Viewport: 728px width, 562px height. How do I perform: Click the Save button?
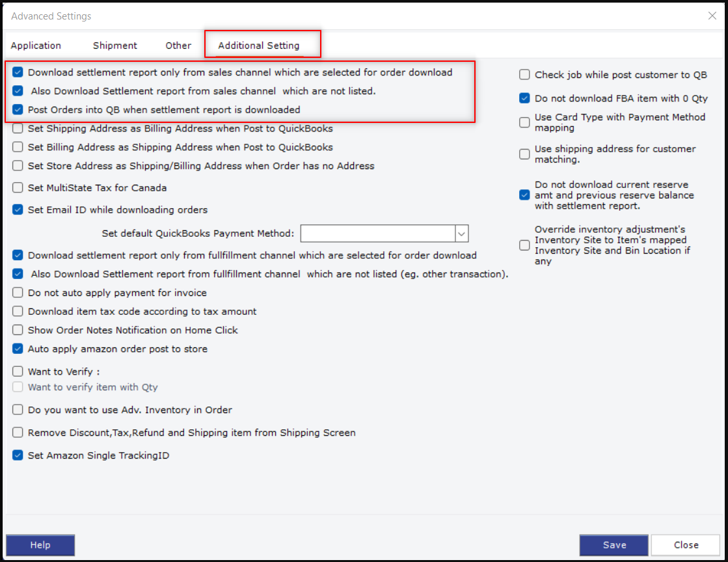coord(613,545)
